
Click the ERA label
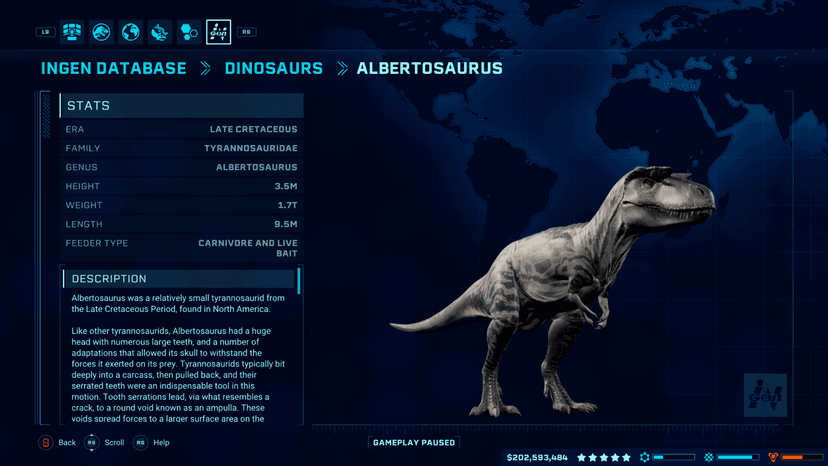coord(74,129)
